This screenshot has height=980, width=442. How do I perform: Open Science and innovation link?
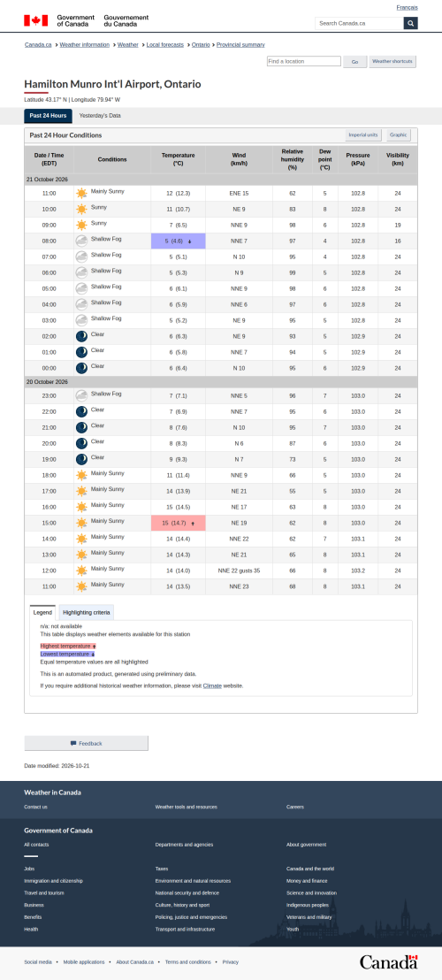pyautogui.click(x=311, y=893)
